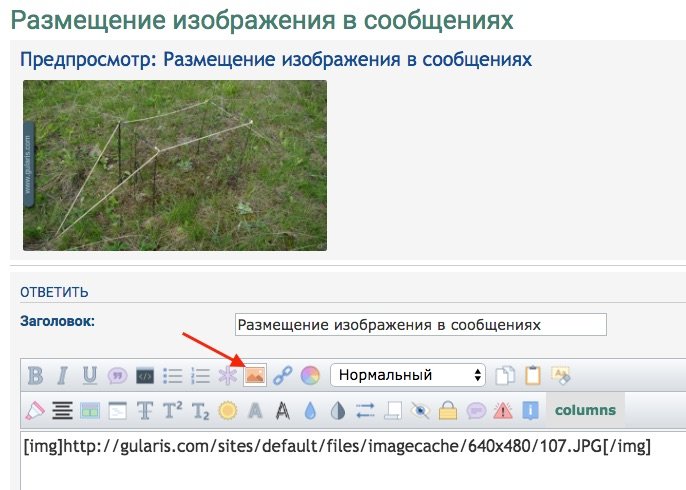Click the strikethrough T icon
This screenshot has height=490, width=686.
144,410
